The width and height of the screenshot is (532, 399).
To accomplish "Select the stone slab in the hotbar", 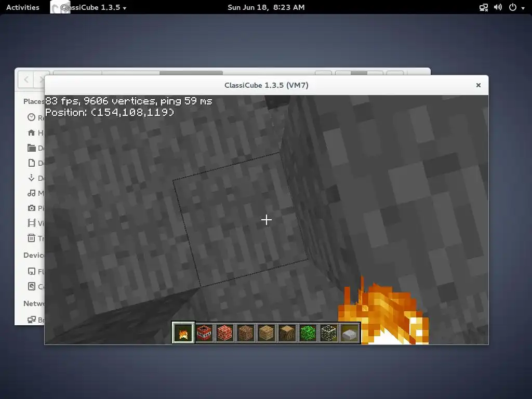I will coord(350,333).
